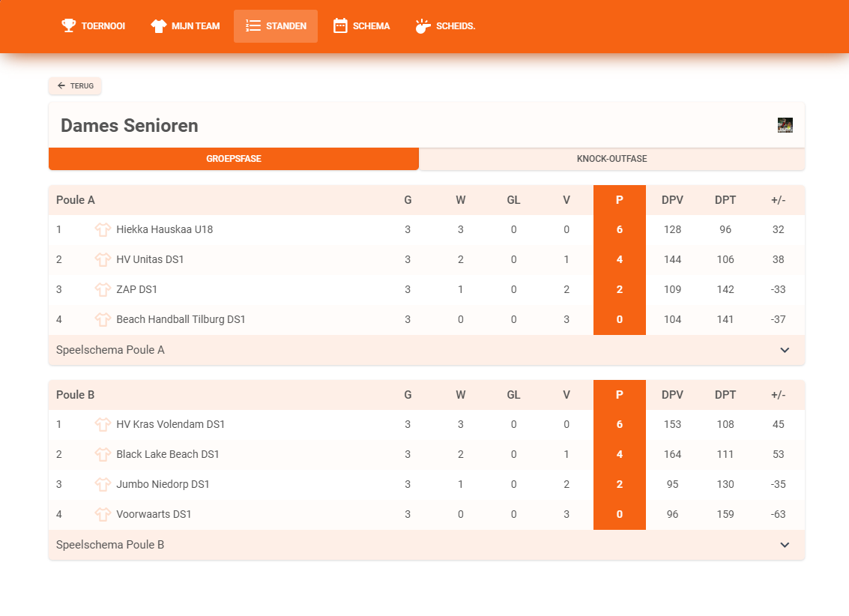Open the Dames Senioren thumbnail image

(x=785, y=125)
